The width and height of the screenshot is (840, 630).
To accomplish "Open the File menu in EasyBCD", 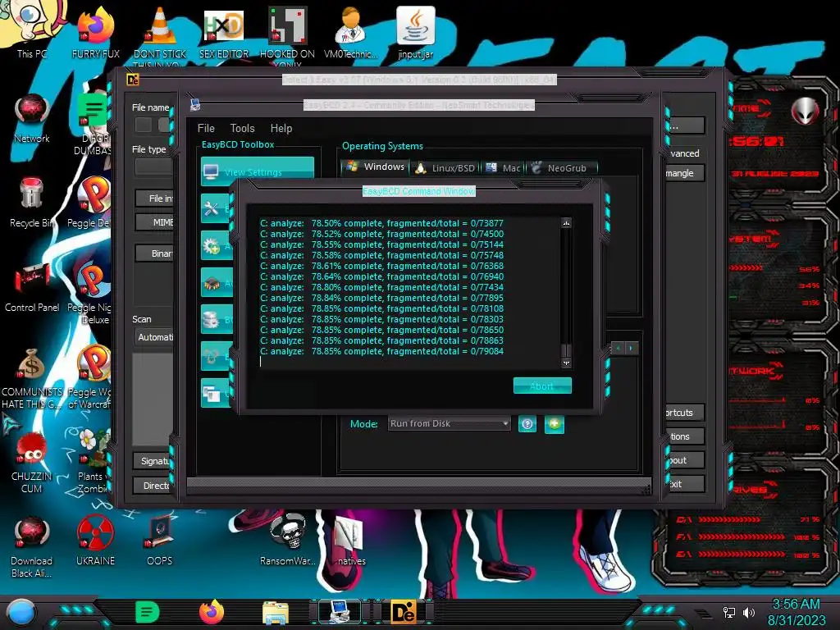I will point(206,128).
